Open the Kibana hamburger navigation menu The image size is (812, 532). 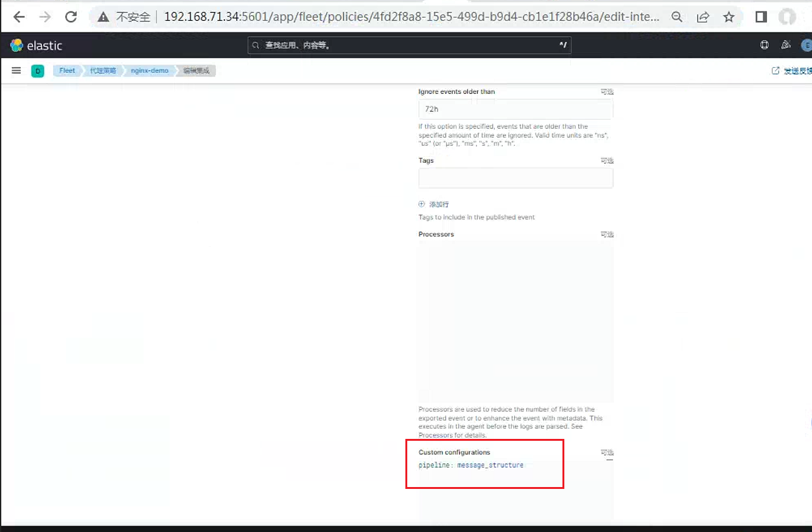point(16,70)
